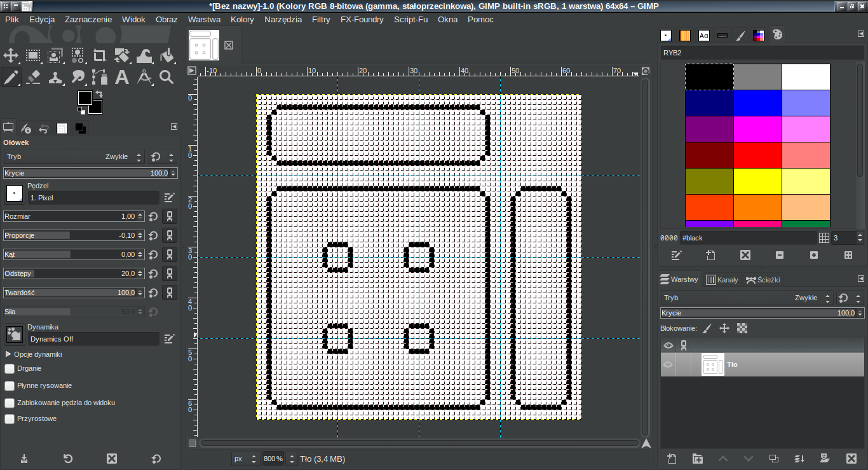
Task: Select the Move tool
Action: [11, 55]
